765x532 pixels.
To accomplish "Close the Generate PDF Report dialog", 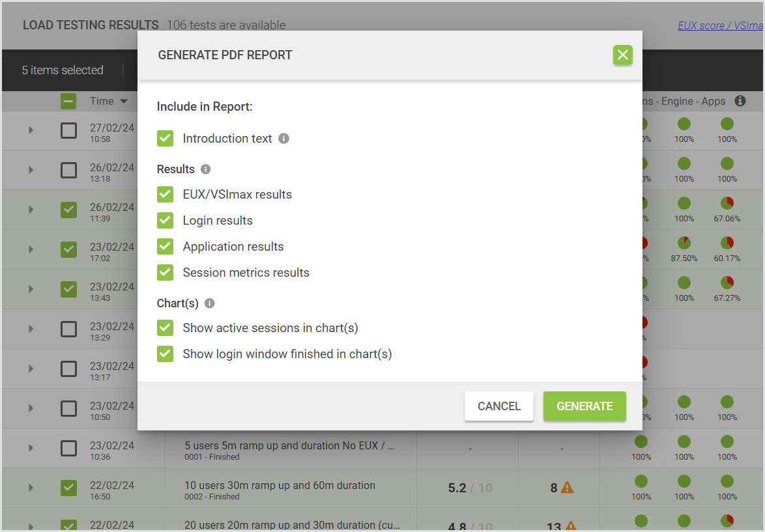I will pyautogui.click(x=623, y=55).
